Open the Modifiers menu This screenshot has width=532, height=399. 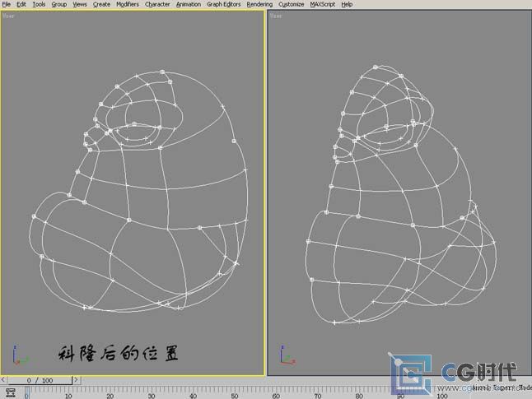point(128,4)
